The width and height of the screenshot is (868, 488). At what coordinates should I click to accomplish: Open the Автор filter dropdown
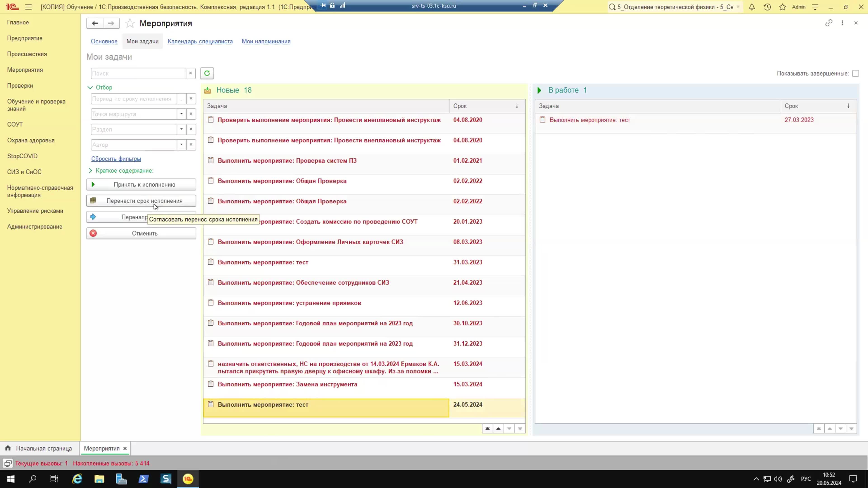coord(181,145)
